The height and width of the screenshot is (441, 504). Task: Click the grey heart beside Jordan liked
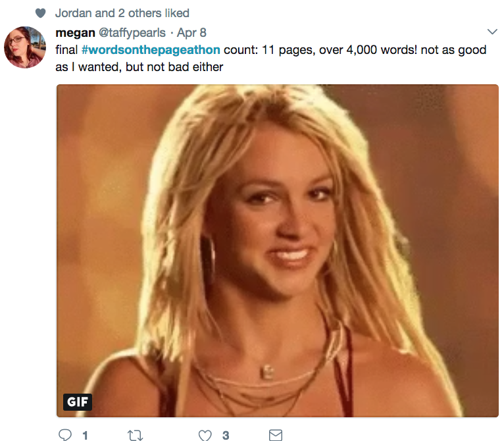pos(41,13)
